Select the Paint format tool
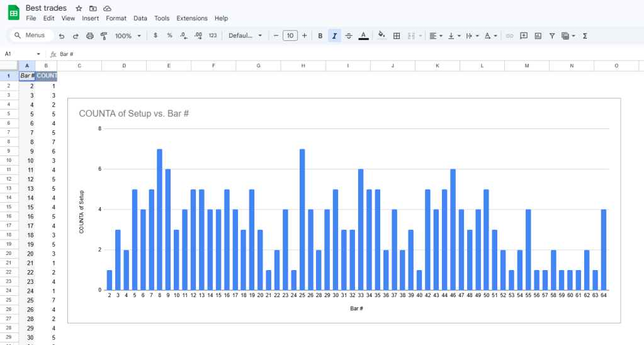The width and height of the screenshot is (644, 345). pyautogui.click(x=104, y=36)
